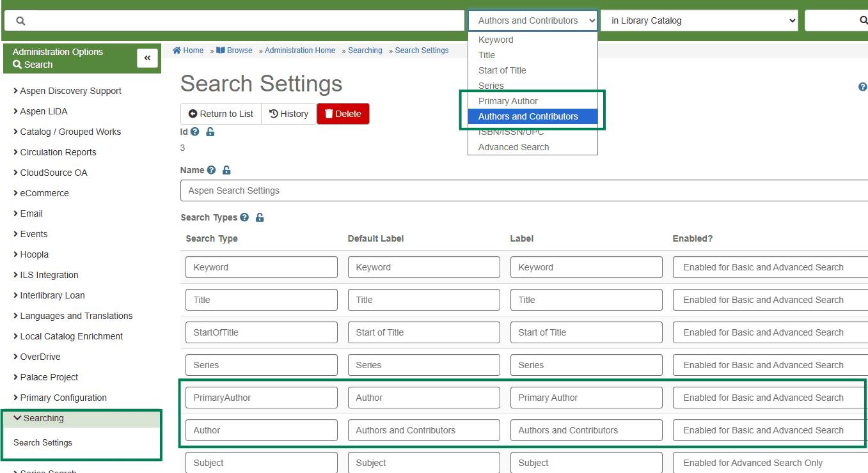Open the Enabled dropdown in the StartOfTitle row
Image resolution: width=868 pixels, height=473 pixels.
click(770, 332)
